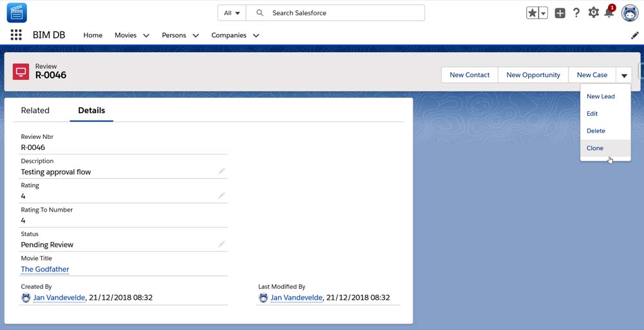Choose Delete from the actions menu

605,131
